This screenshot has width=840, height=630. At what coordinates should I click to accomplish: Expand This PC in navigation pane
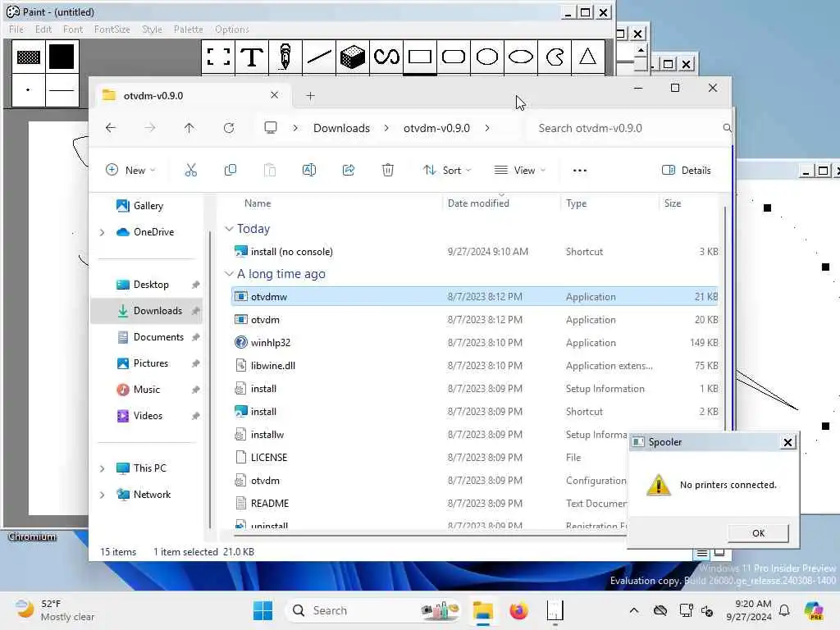103,468
